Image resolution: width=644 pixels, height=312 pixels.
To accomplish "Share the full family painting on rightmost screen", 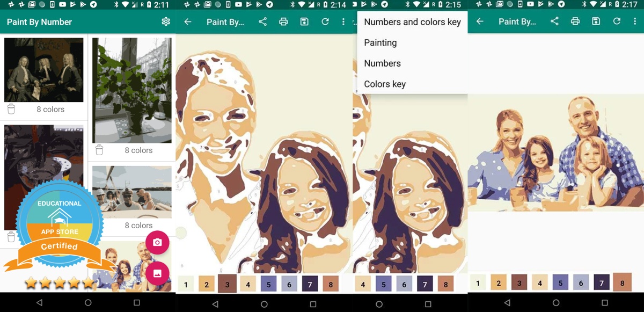I will (x=554, y=21).
